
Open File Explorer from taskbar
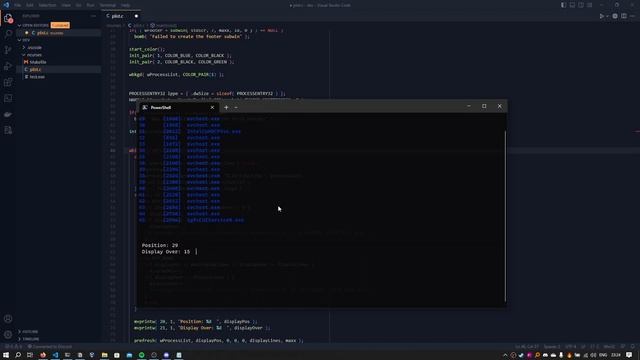(x=104, y=355)
